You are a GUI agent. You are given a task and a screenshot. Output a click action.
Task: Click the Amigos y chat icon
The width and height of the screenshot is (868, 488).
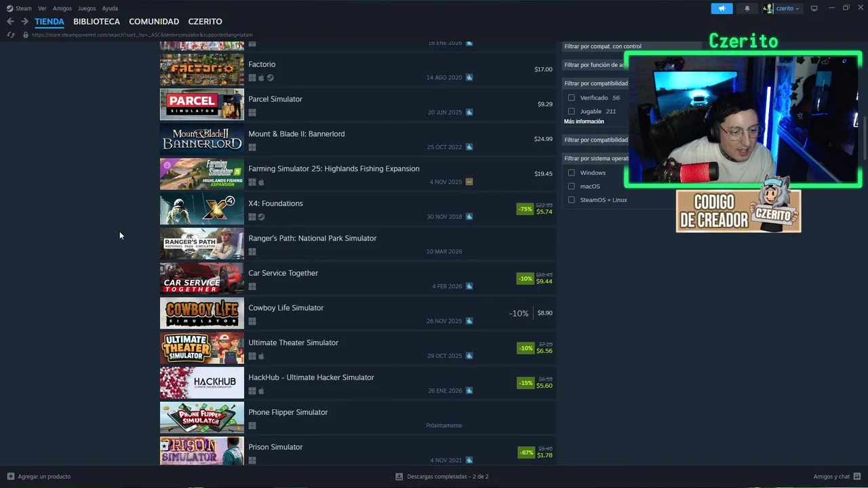(857, 476)
